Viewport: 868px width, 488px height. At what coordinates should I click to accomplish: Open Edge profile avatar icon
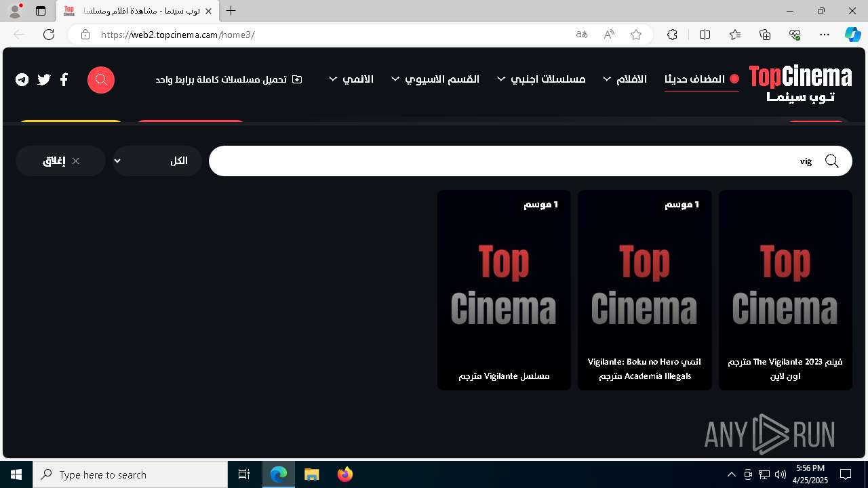[15, 11]
